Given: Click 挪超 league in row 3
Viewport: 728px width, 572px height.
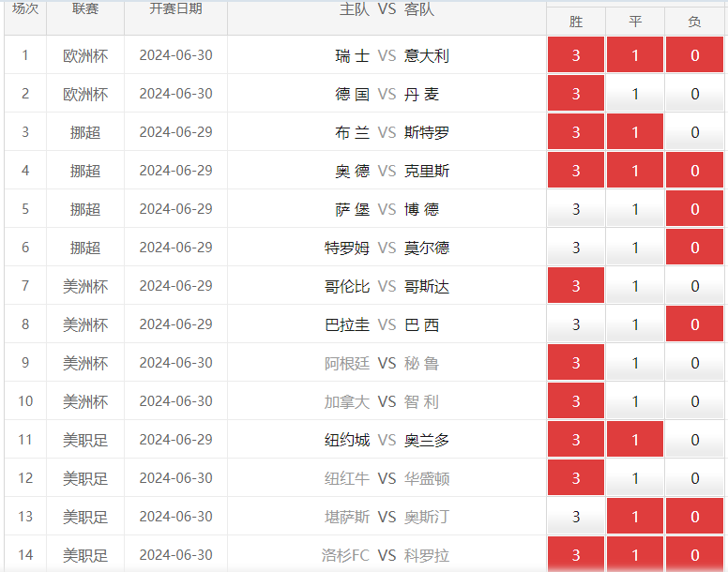Looking at the screenshot, I should 85,132.
